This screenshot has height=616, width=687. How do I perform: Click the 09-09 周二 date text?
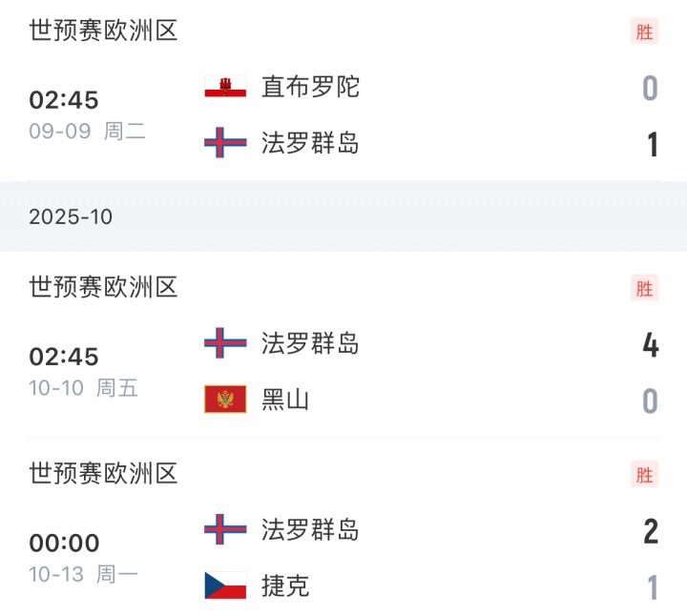[87, 132]
